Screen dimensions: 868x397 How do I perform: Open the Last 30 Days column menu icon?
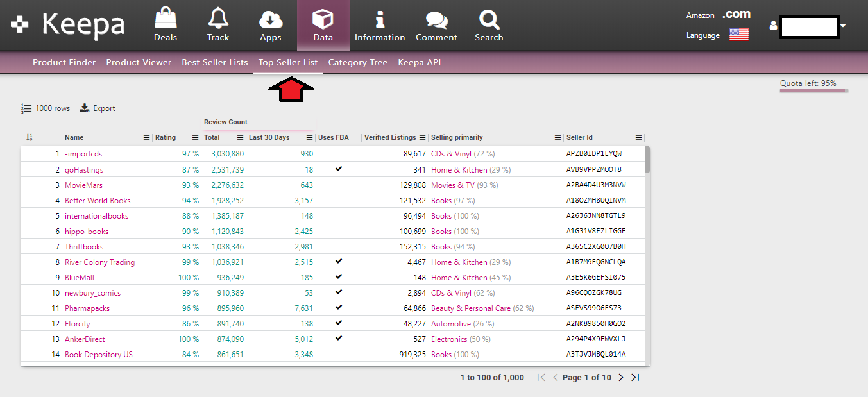310,138
